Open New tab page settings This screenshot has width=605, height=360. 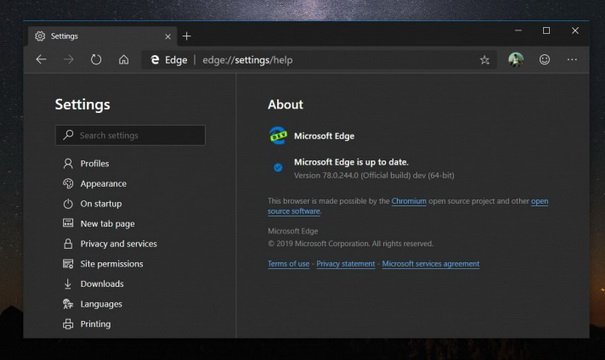pyautogui.click(x=108, y=224)
